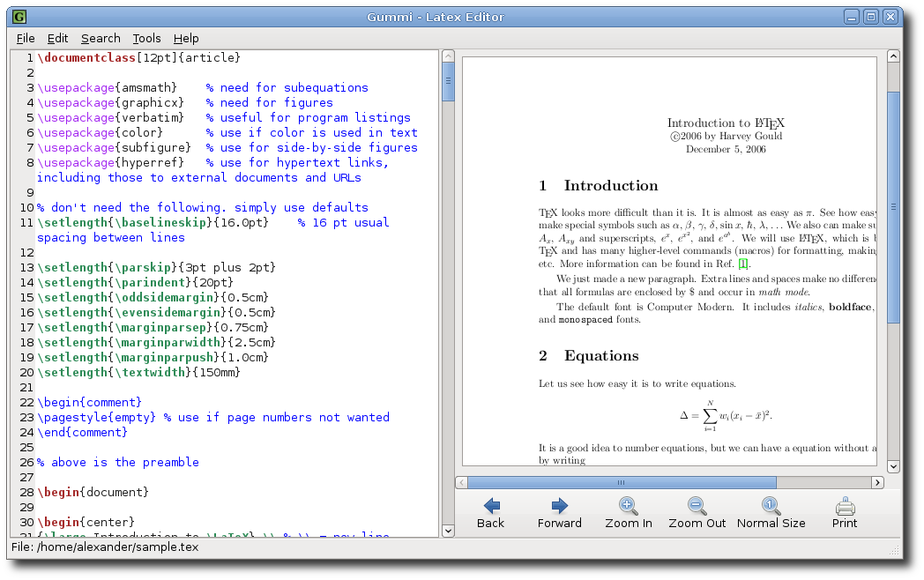The image size is (924, 580).
Task: Click the \begin{document} line
Action: coord(93,492)
